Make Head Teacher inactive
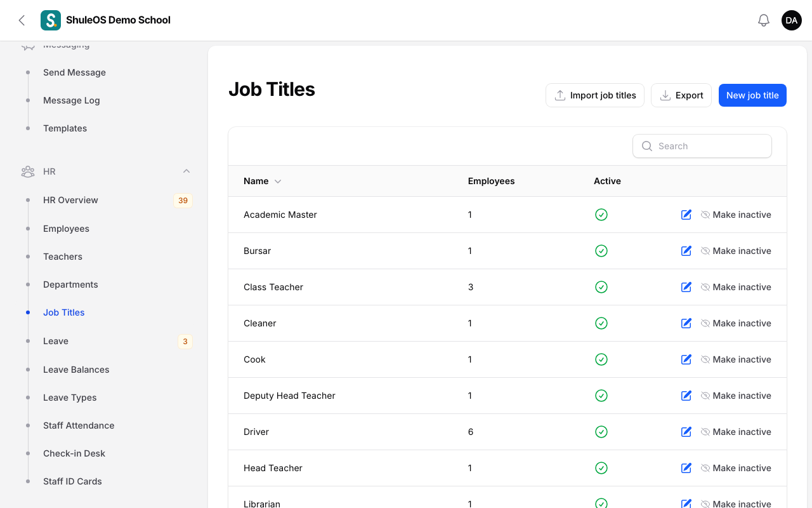 [736, 468]
